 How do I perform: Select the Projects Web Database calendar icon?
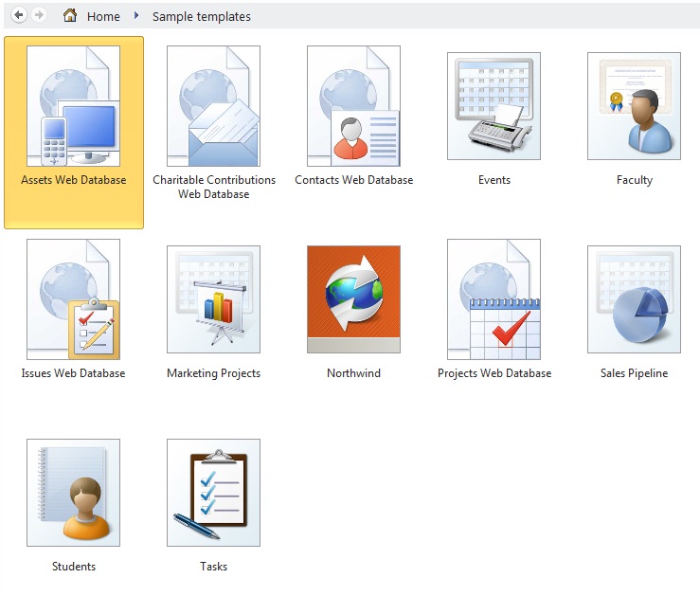click(x=494, y=298)
